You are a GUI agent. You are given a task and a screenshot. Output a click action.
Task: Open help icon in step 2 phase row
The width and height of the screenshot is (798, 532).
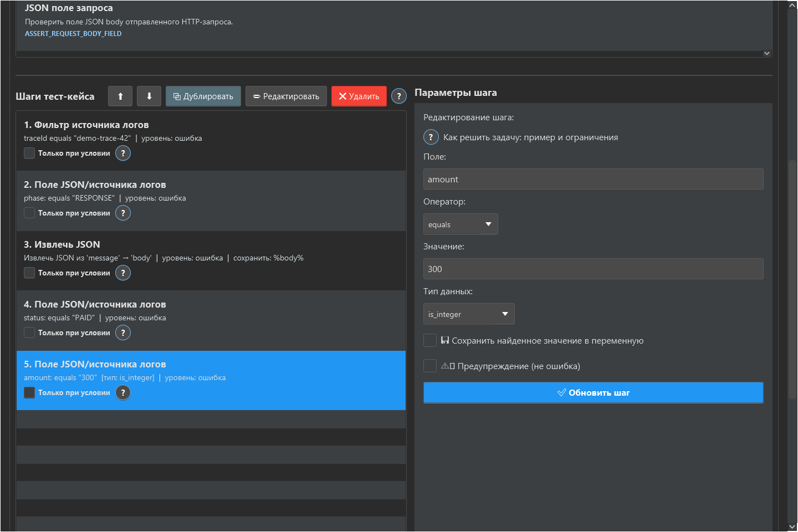(123, 213)
